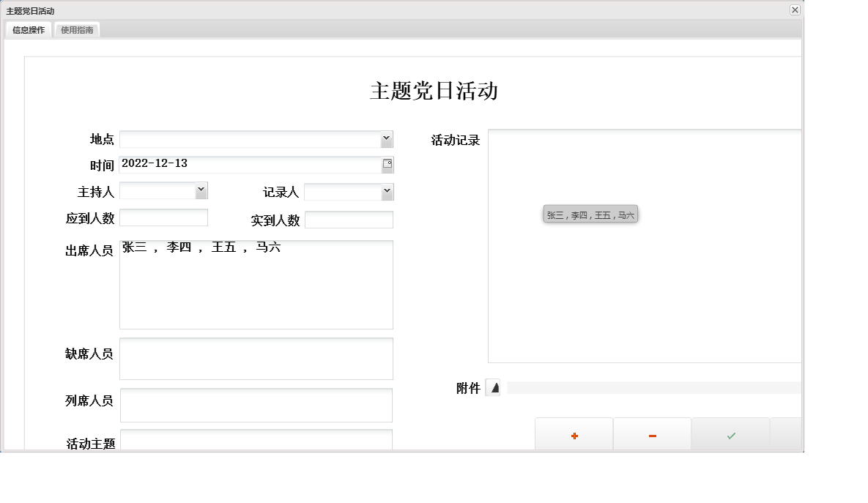Select the 信息操作 tab

click(28, 30)
